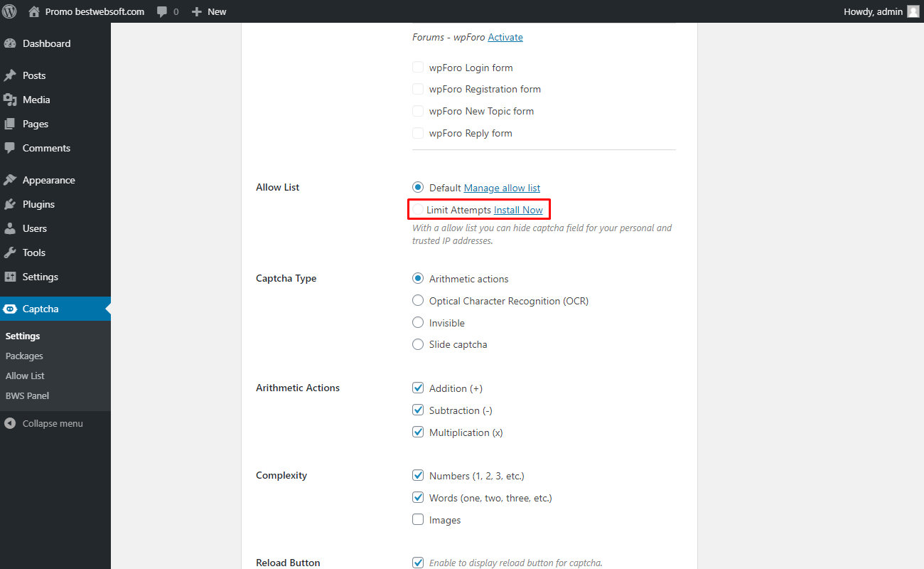Go to Plugins in the sidebar

pos(55,204)
